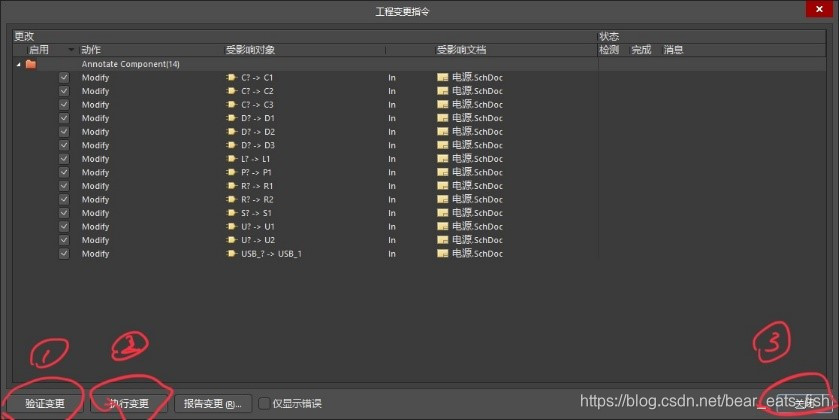Click component icon for U? -> U1
The height and width of the screenshot is (420, 839).
[x=231, y=227]
